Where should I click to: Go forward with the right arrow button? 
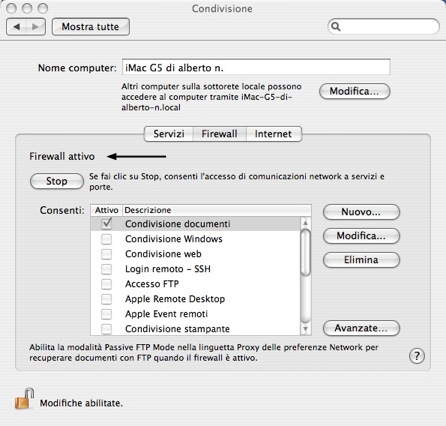[x=35, y=27]
